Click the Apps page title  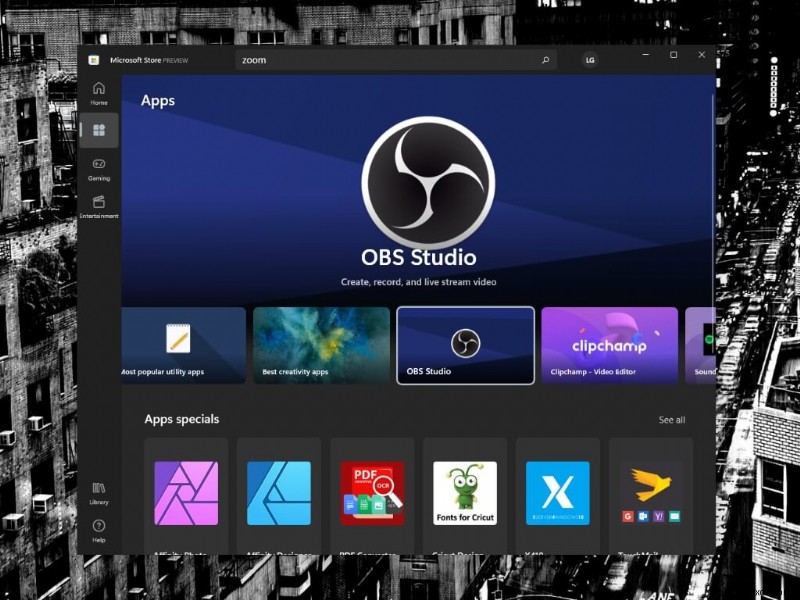tap(158, 101)
